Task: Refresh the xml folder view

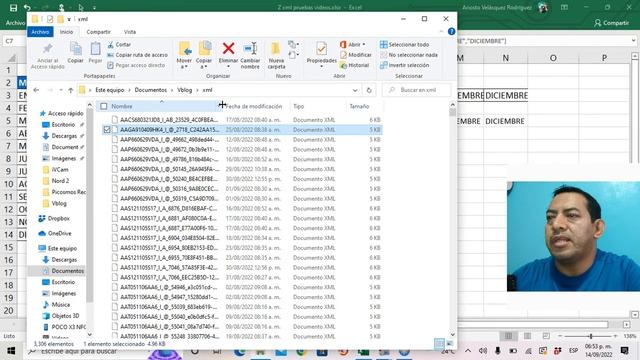Action: [369, 90]
